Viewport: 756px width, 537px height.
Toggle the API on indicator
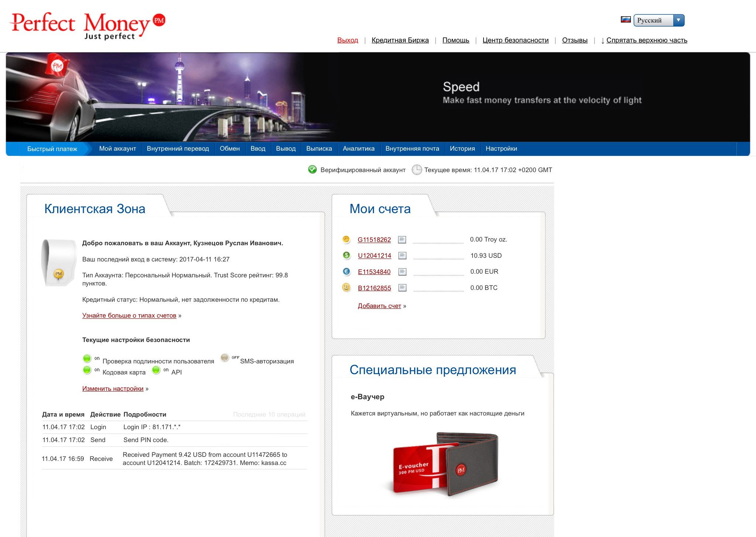(x=156, y=370)
